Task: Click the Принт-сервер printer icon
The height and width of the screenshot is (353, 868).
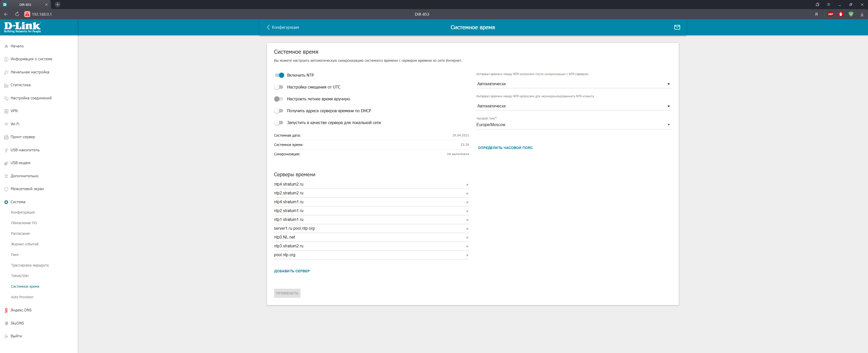Action: (x=6, y=137)
